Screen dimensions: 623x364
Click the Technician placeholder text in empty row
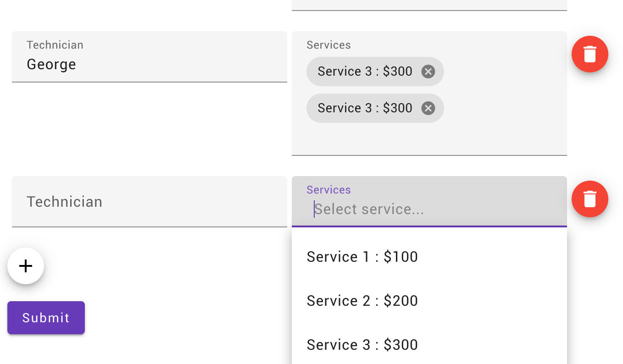click(x=65, y=202)
